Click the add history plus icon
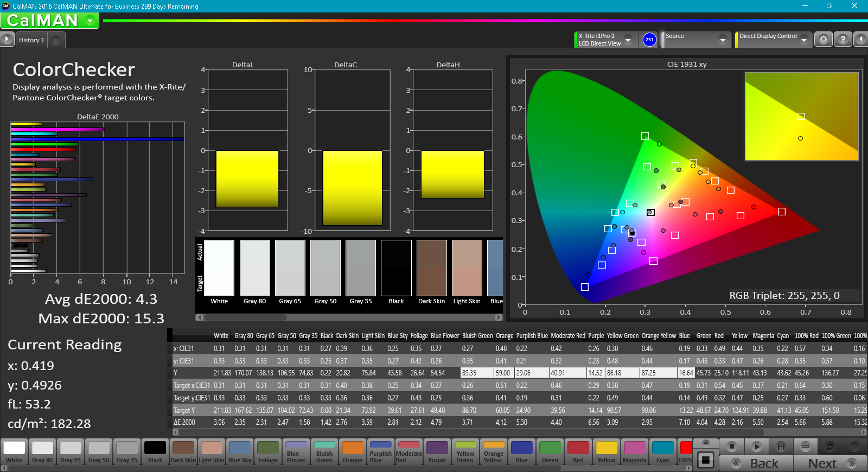The height and width of the screenshot is (472, 868). 56,40
